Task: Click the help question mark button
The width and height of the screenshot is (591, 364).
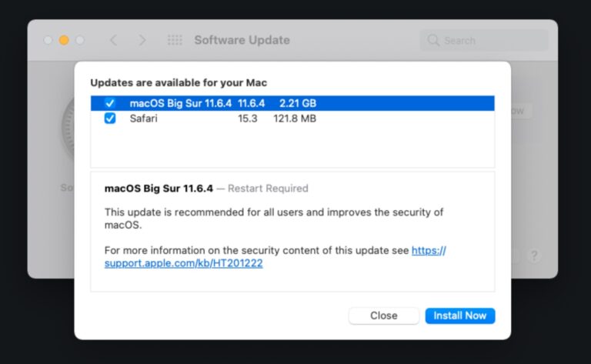Action: pos(534,255)
